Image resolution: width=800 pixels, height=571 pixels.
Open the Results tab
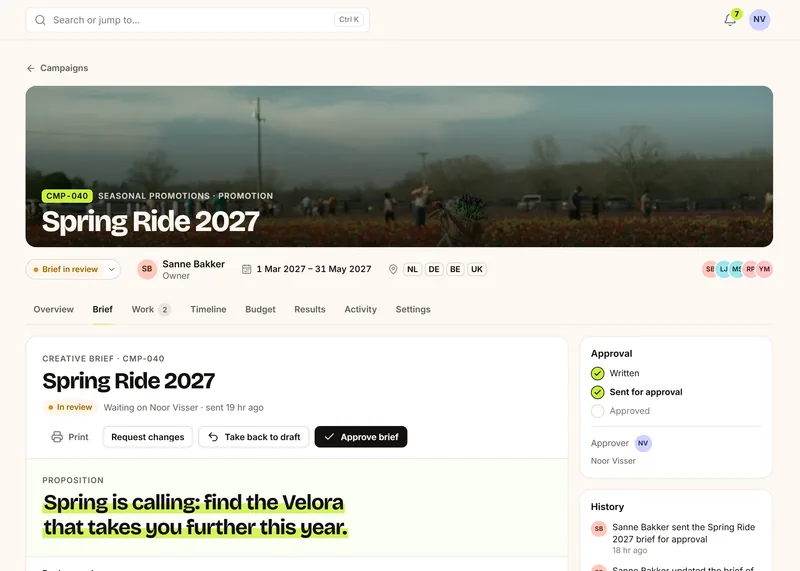310,309
